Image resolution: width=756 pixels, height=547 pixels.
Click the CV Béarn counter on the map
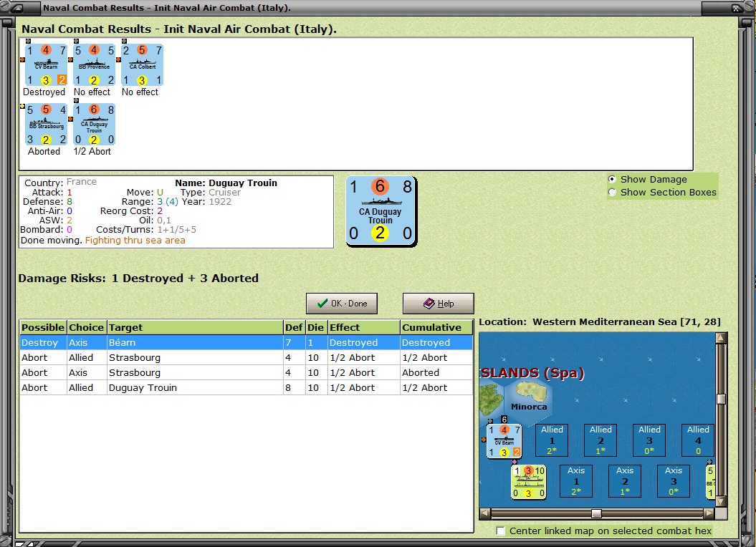tap(504, 441)
